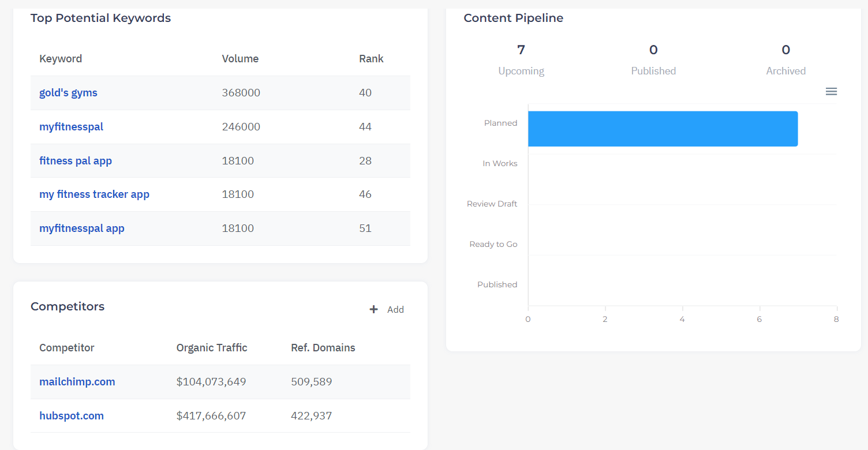Click the Published chart axis label

pyautogui.click(x=497, y=284)
